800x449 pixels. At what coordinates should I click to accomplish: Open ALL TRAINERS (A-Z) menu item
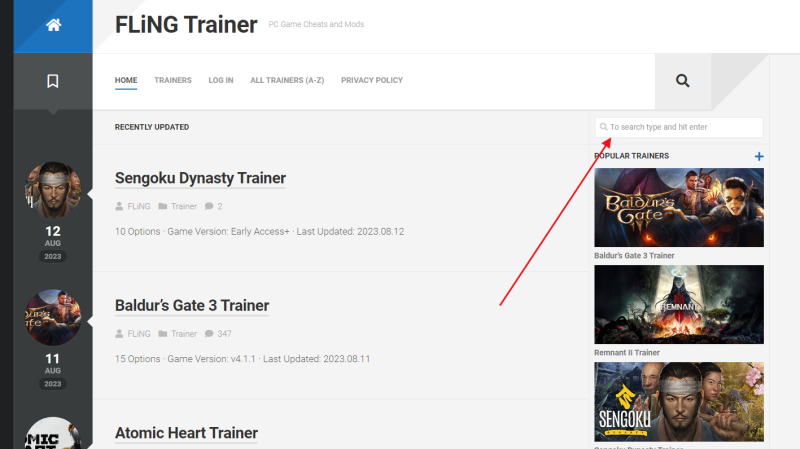(x=287, y=80)
